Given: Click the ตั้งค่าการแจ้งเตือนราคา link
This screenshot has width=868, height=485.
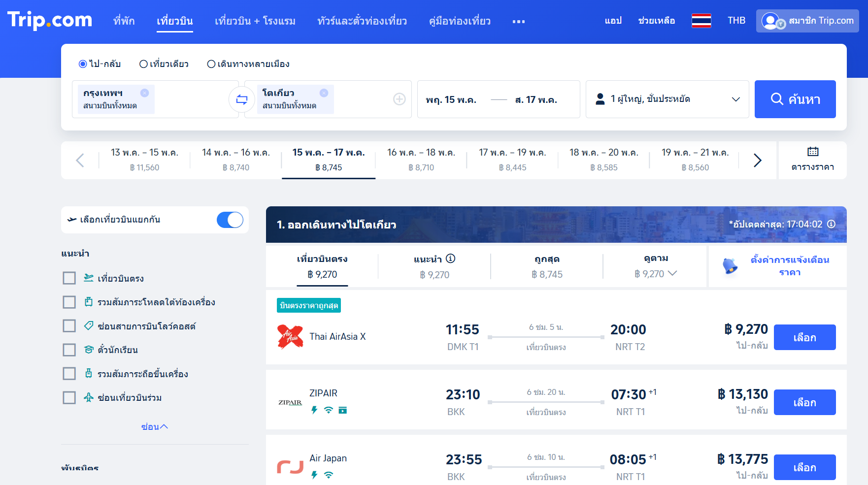Looking at the screenshot, I should (790, 266).
